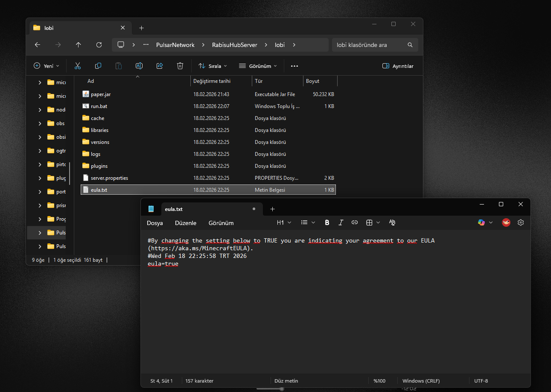Expand the 'Prog' folder in sidebar tree
This screenshot has width=551, height=392.
coord(40,219)
